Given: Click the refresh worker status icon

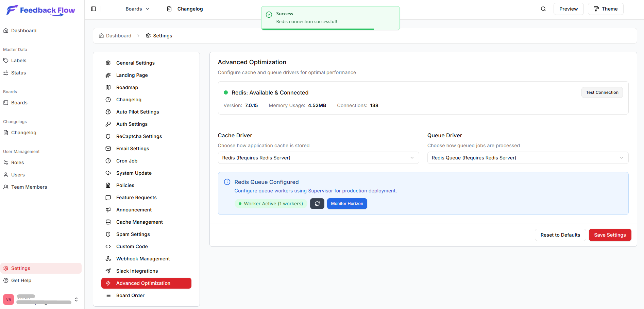Looking at the screenshot, I should pyautogui.click(x=317, y=204).
